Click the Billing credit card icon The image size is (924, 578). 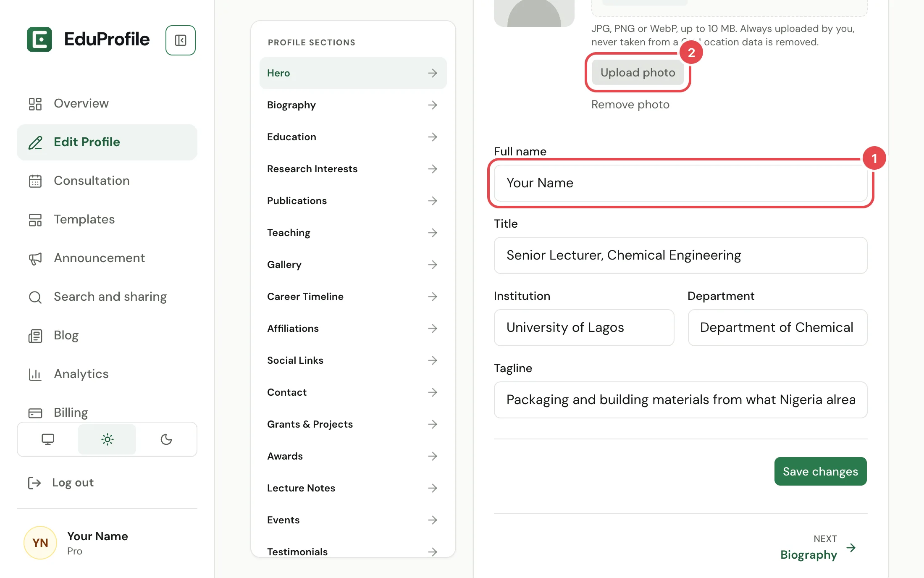(35, 413)
